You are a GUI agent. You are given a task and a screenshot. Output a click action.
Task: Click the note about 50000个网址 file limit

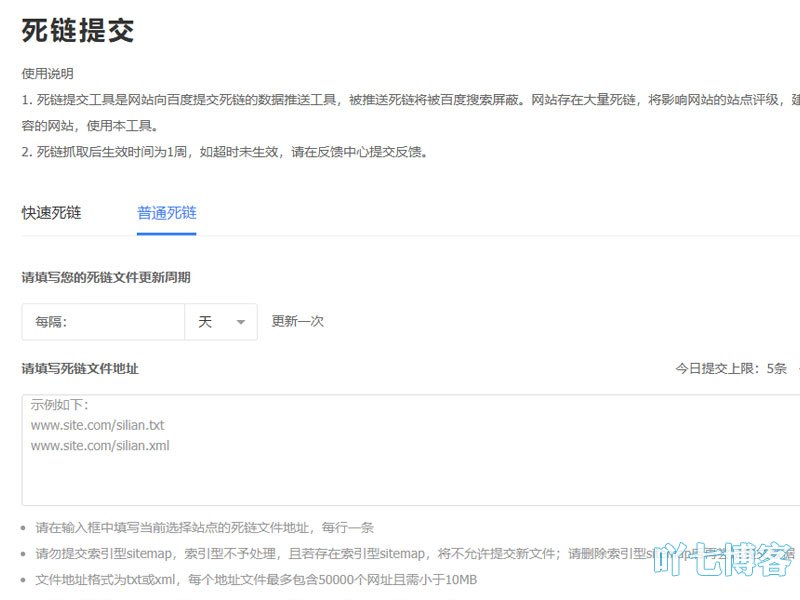click(x=256, y=580)
